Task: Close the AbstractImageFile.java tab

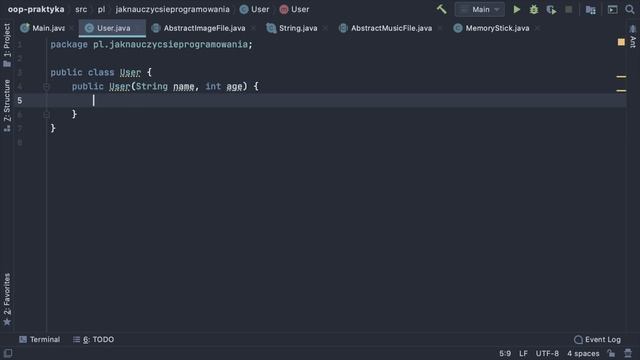Action: (253, 28)
